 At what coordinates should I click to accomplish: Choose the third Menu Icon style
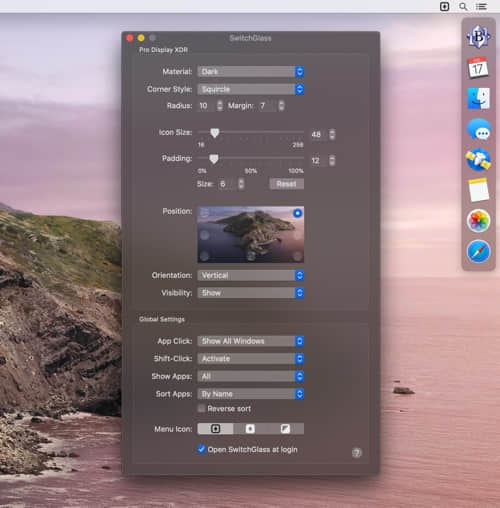point(286,429)
